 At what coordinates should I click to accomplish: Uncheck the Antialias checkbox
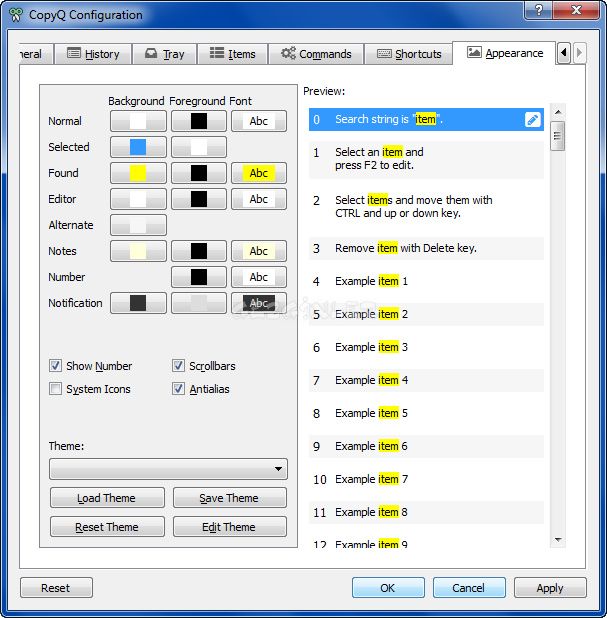[178, 389]
